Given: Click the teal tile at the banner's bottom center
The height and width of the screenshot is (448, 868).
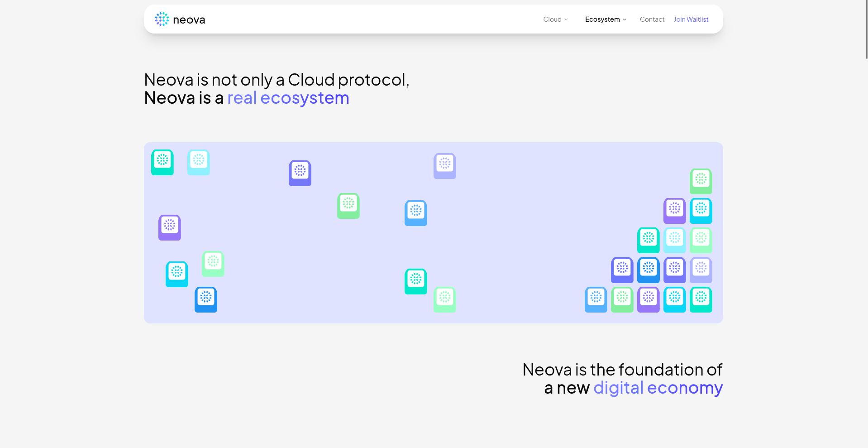Looking at the screenshot, I should click(x=416, y=281).
